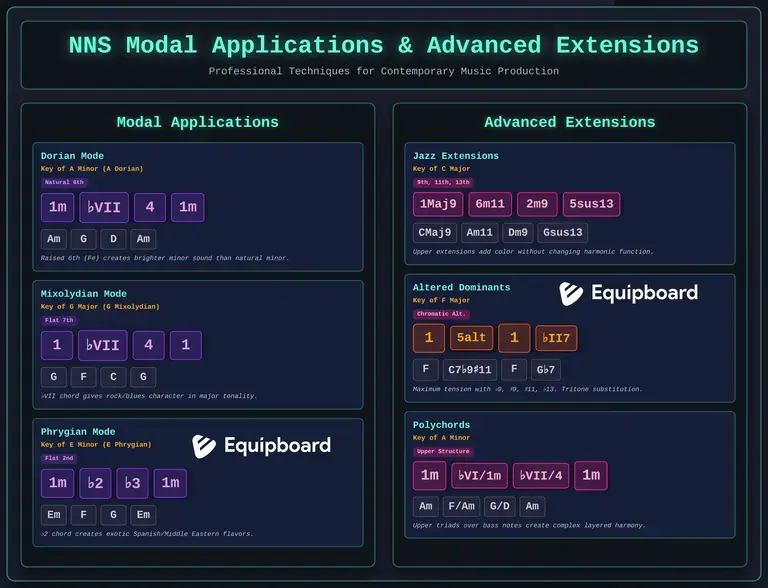
Task: Click the 'Chromatic Alt.' badge
Action: pyautogui.click(x=441, y=314)
